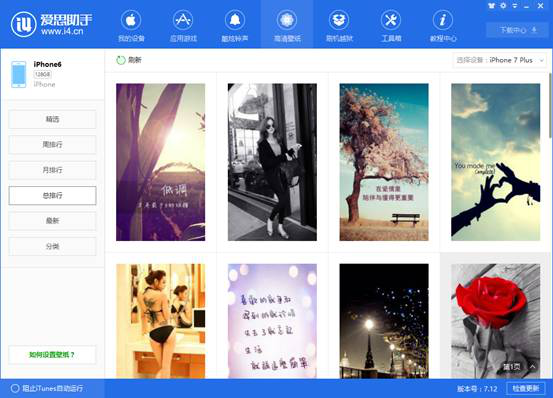Viewport: 553px width, 398px height.
Task: Open the mirror bikini woman wallpaper
Action: pos(160,321)
